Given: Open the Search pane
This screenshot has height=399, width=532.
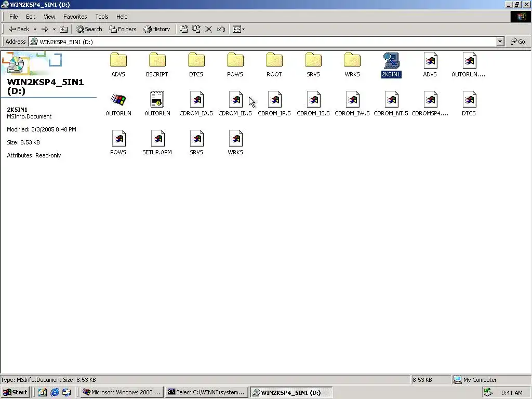Looking at the screenshot, I should coord(89,29).
